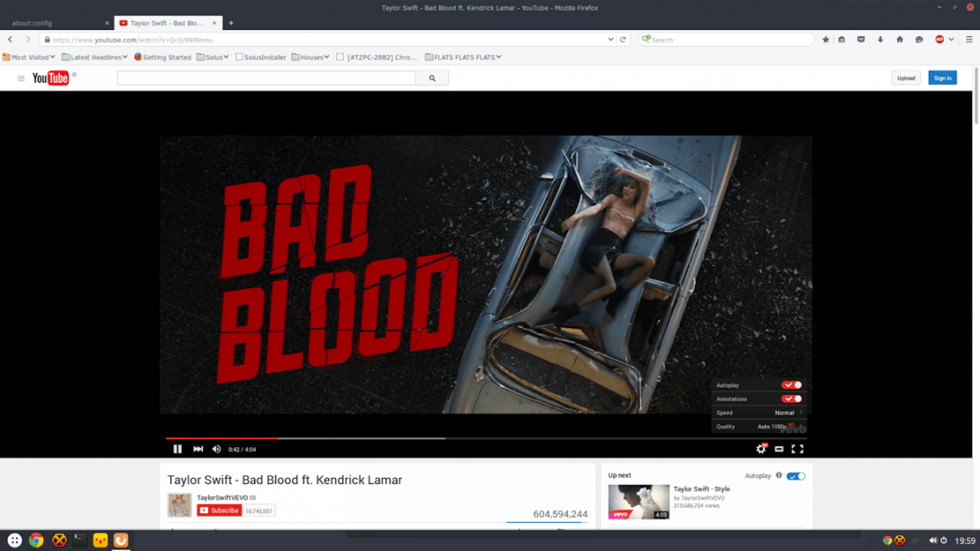Viewport: 980px width, 551px height.
Task: Click the Sign in button
Action: pyautogui.click(x=942, y=78)
